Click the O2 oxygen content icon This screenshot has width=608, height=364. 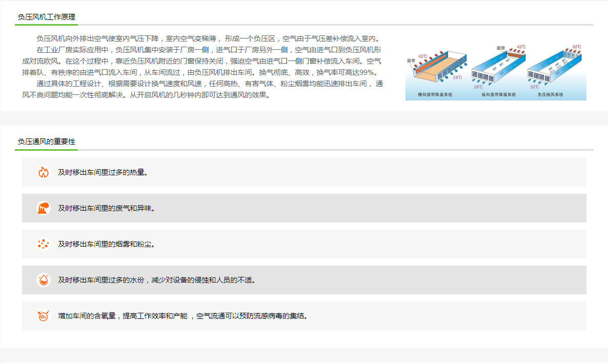[x=43, y=316]
